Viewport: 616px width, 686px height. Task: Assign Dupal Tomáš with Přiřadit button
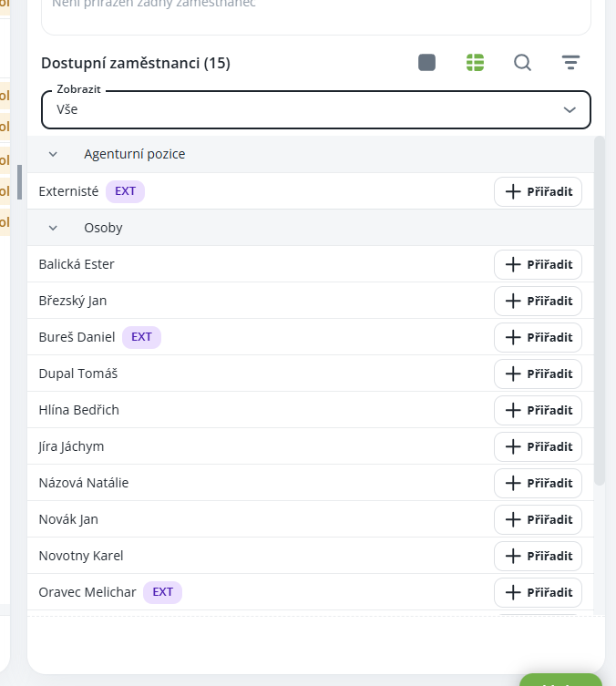[x=538, y=374]
